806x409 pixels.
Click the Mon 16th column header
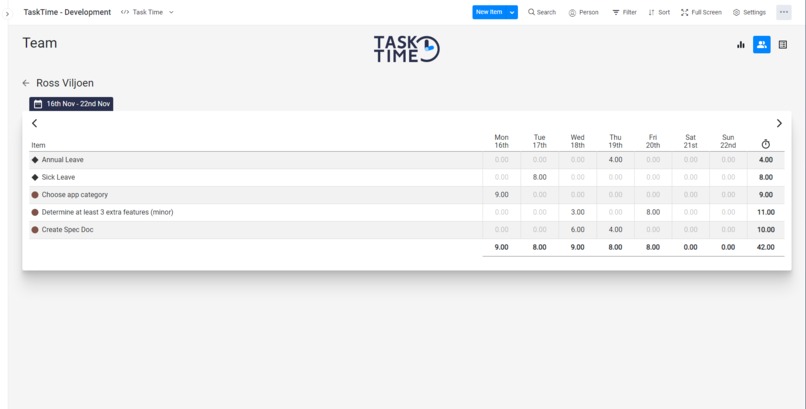click(x=501, y=141)
